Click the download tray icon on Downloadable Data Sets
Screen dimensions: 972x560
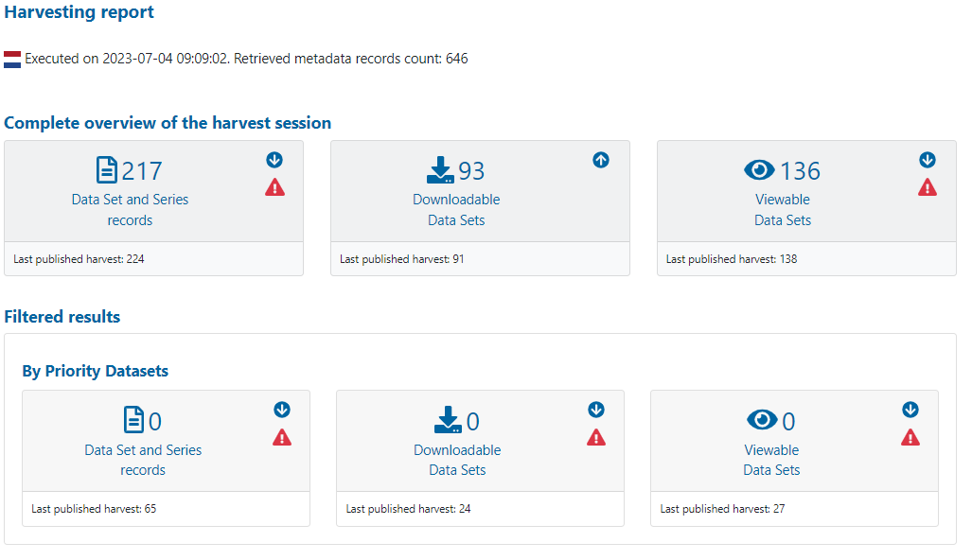(438, 170)
